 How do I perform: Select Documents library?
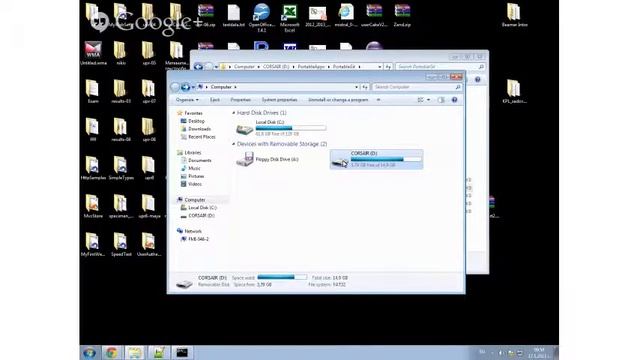click(200, 160)
